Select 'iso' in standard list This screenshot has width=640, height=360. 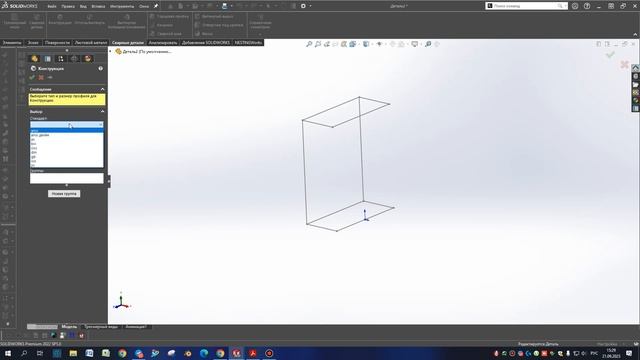pos(67,161)
